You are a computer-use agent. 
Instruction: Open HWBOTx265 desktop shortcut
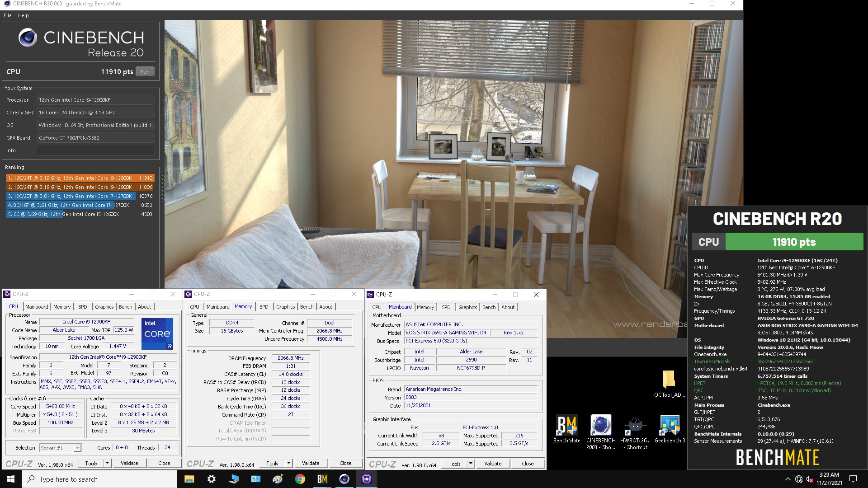pos(635,432)
